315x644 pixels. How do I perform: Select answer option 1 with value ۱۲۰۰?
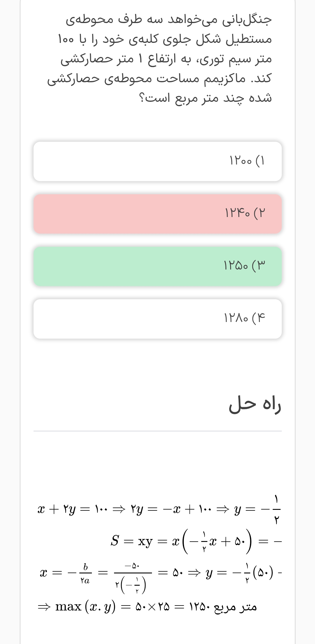coord(157,161)
